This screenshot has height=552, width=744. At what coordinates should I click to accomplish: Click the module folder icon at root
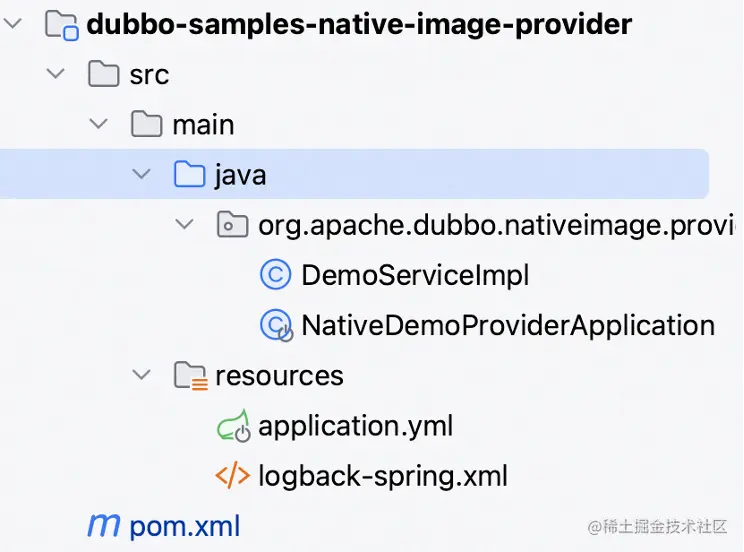pyautogui.click(x=62, y=25)
